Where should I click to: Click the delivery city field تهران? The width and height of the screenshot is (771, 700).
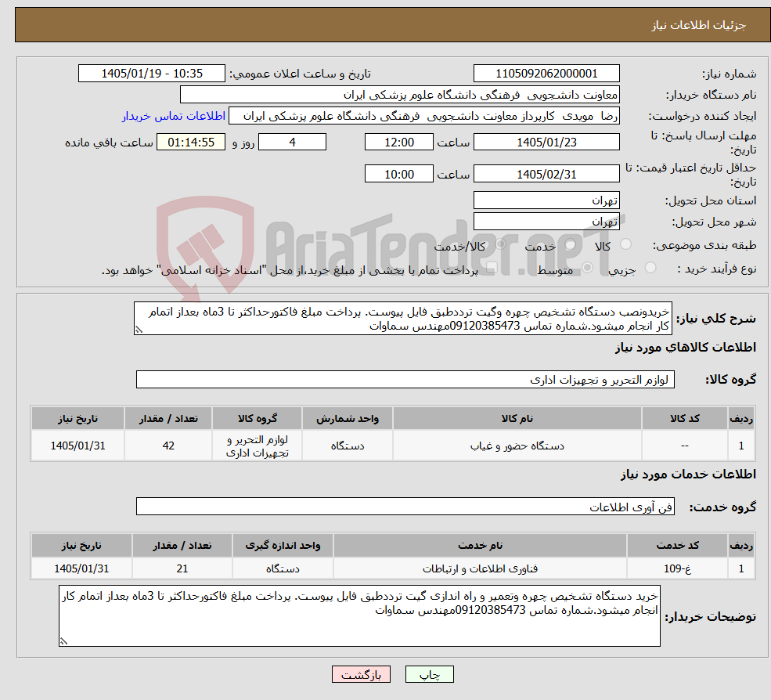coord(546,222)
